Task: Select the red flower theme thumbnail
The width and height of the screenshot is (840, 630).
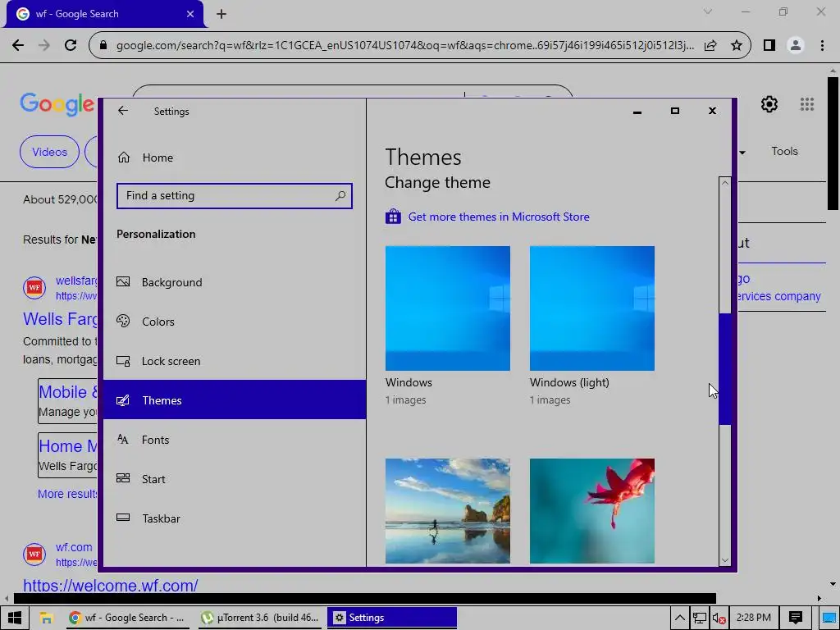Action: [592, 511]
